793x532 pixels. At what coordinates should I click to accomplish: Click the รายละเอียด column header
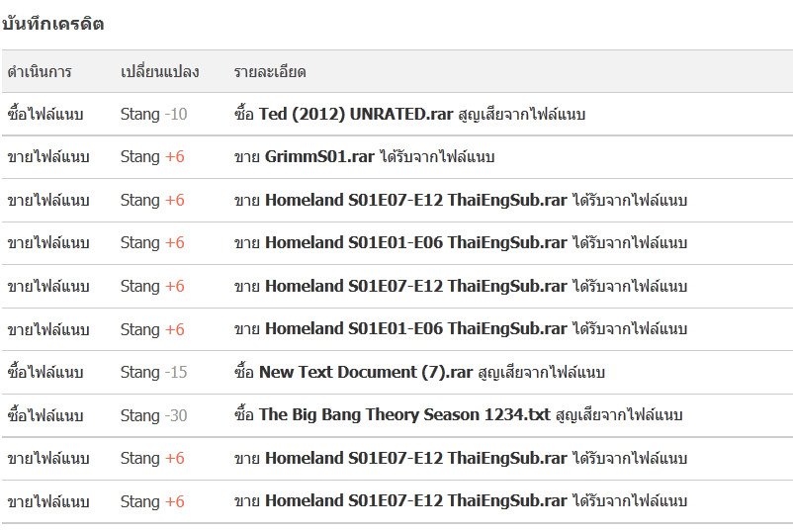click(x=270, y=71)
